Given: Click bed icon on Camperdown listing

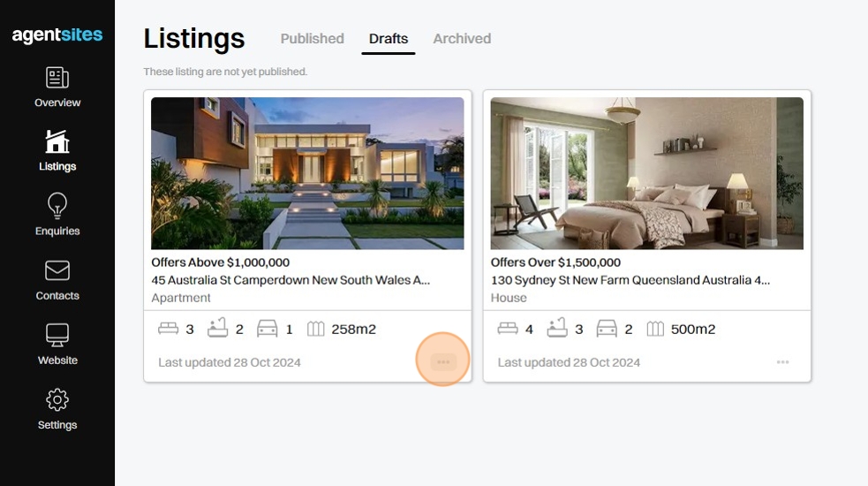Looking at the screenshot, I should click(x=168, y=329).
